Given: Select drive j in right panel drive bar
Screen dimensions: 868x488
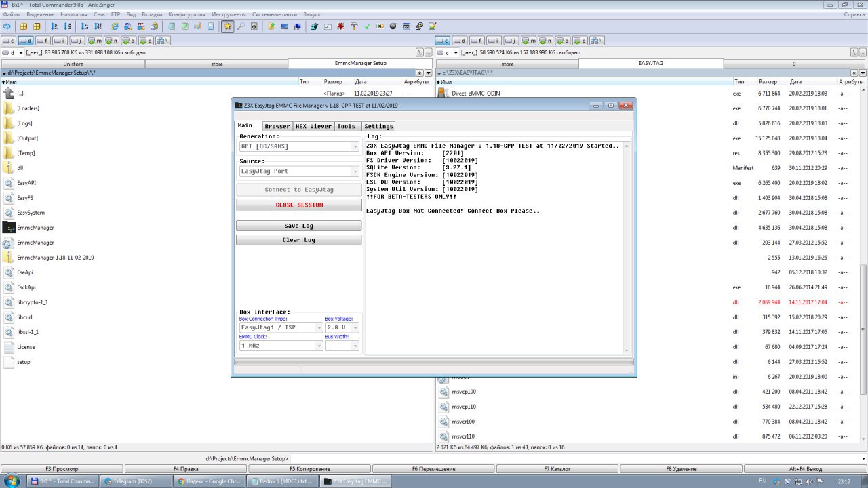Looking at the screenshot, I should 511,41.
